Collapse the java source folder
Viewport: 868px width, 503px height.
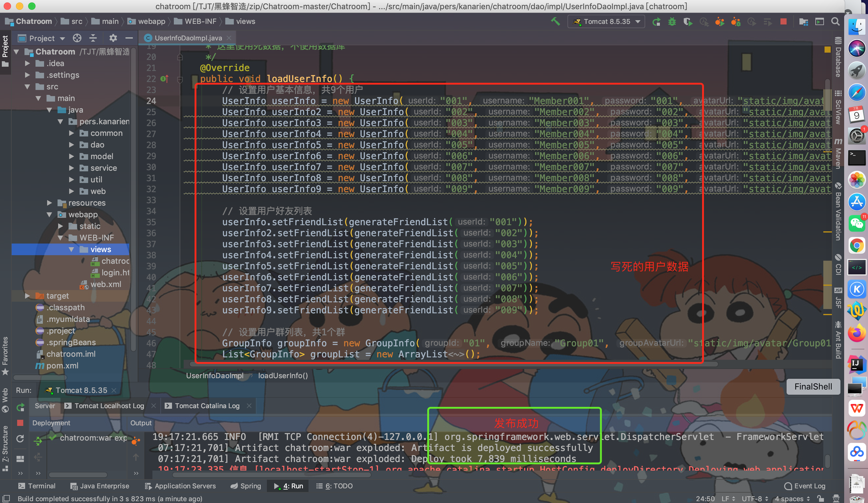(x=50, y=110)
